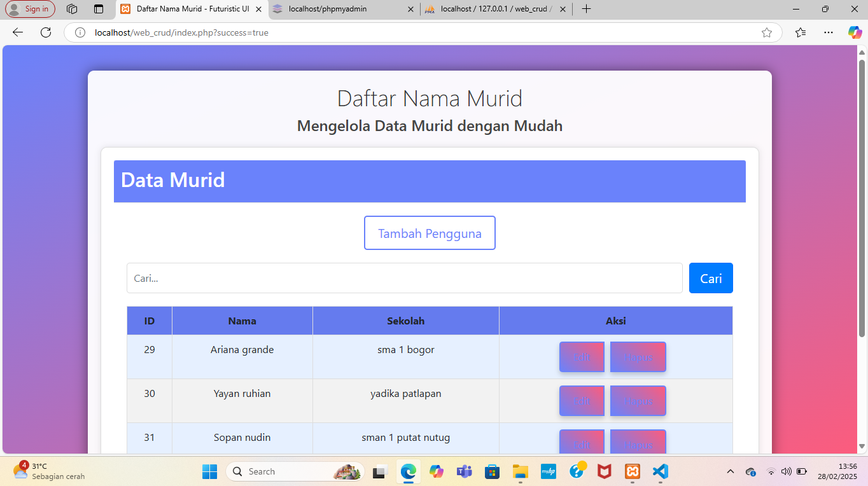Click the ID column header
Screen dimensions: 868x486
150,321
